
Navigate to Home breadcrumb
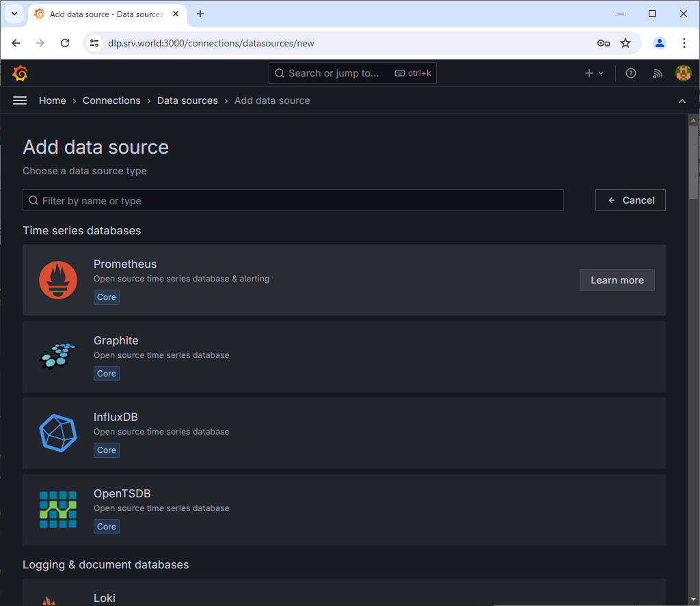[x=52, y=101]
